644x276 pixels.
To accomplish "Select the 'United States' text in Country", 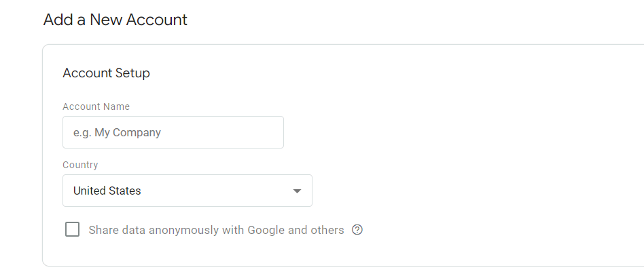I will tap(107, 191).
